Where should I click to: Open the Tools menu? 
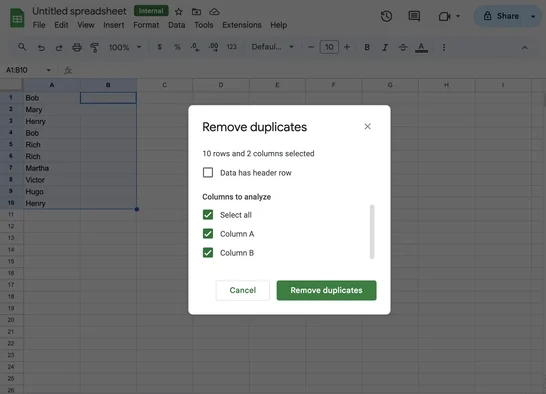[204, 25]
